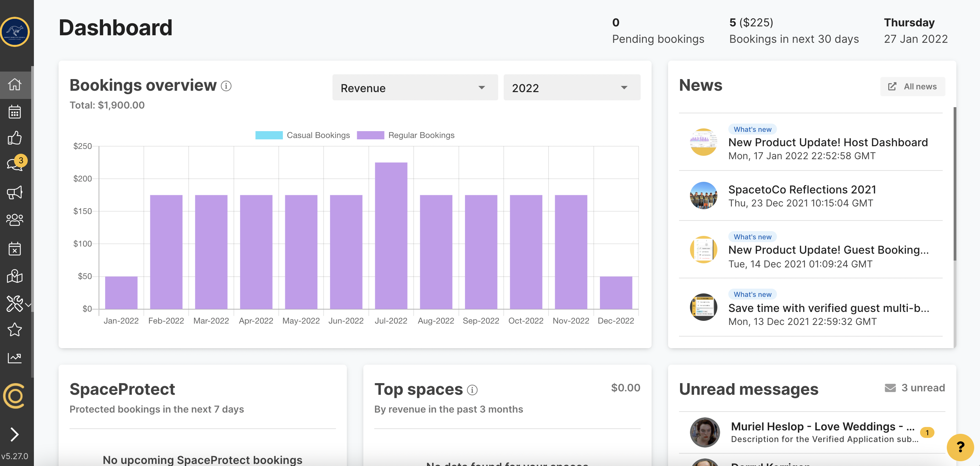Open the community people icon in sidebar
Screen dimensions: 980x466
(x=15, y=219)
